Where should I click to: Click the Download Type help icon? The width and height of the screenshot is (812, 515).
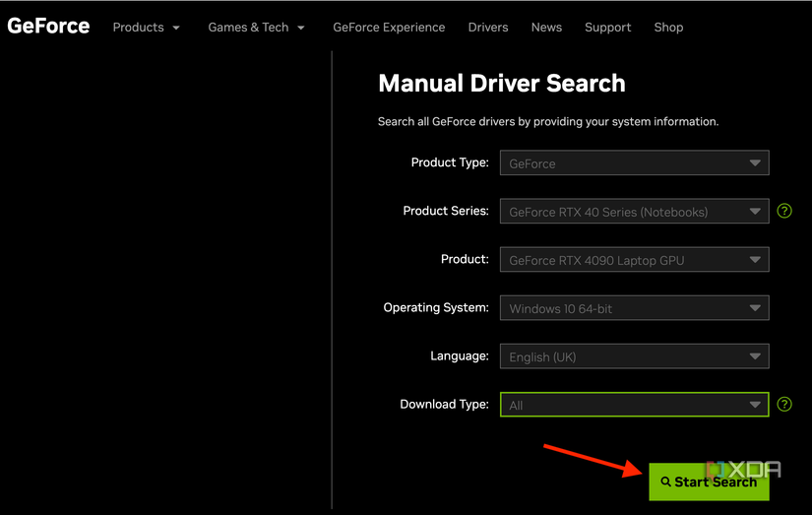784,404
